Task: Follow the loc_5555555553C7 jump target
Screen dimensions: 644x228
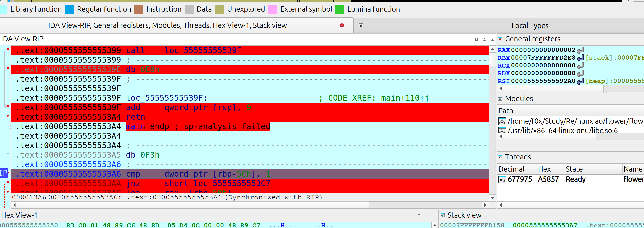Action: point(232,183)
